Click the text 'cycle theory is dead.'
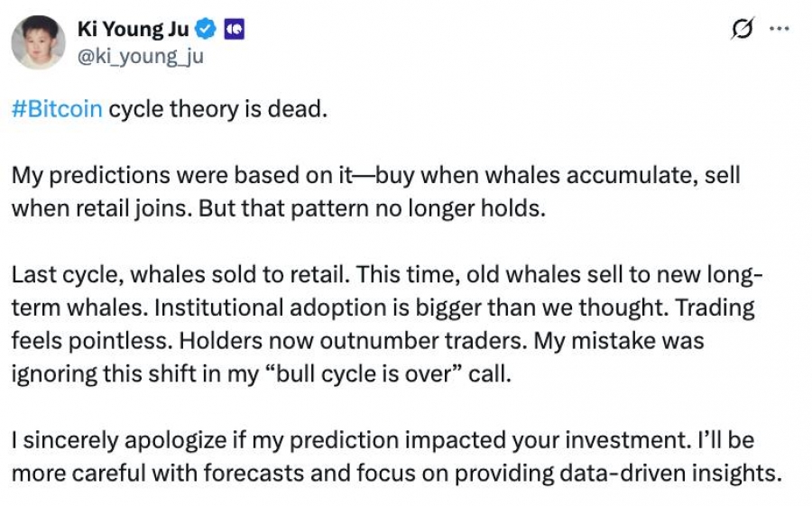 (218, 109)
